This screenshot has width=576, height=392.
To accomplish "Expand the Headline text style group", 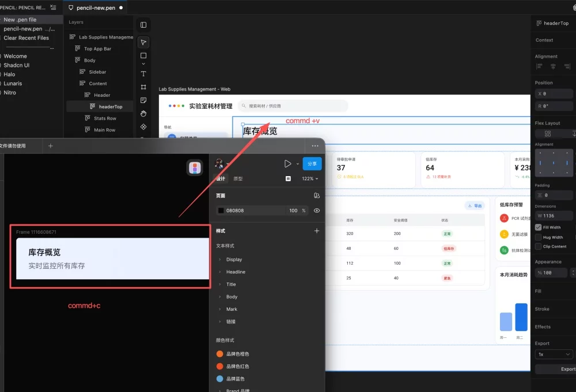I will pyautogui.click(x=219, y=272).
